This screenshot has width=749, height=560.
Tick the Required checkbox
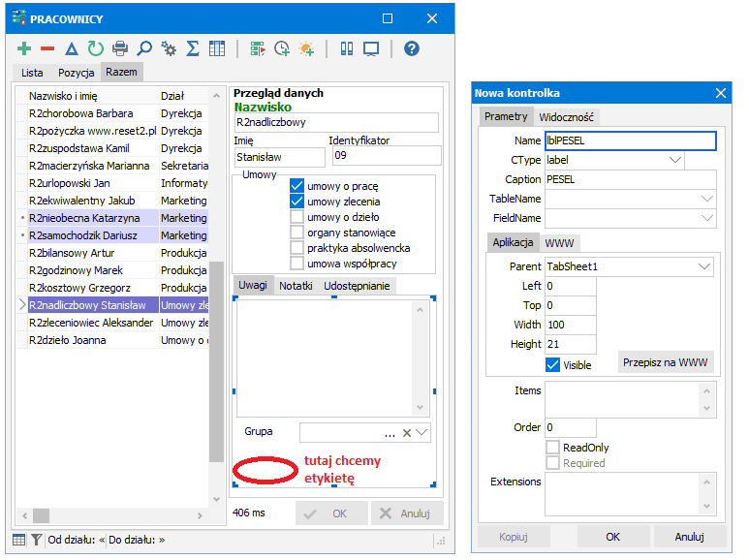[x=552, y=463]
